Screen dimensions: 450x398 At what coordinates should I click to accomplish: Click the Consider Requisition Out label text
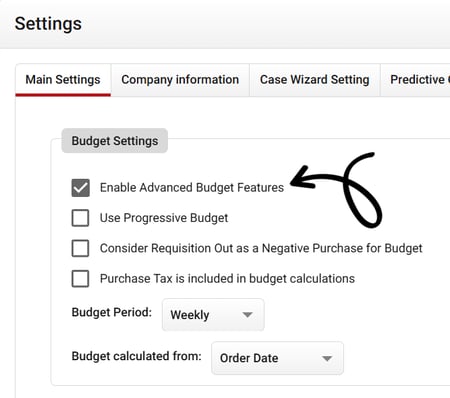coord(261,248)
